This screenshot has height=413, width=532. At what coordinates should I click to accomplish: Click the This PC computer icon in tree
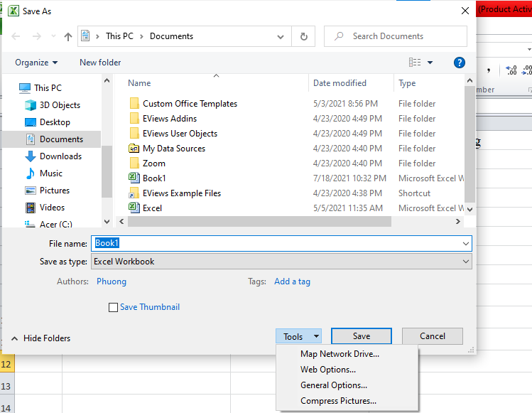point(25,88)
